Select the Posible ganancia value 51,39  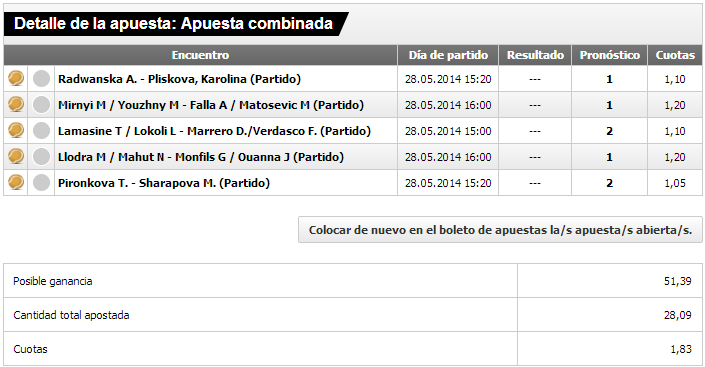coord(678,281)
